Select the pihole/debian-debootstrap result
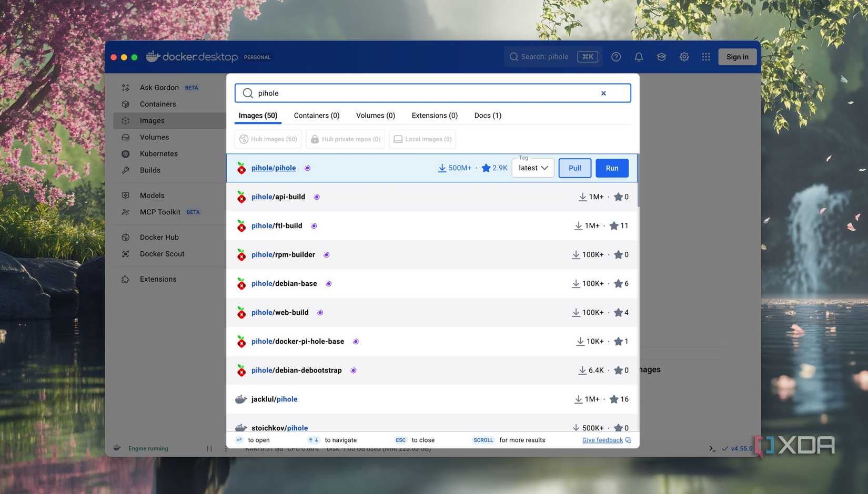This screenshot has height=494, width=868. pos(432,370)
